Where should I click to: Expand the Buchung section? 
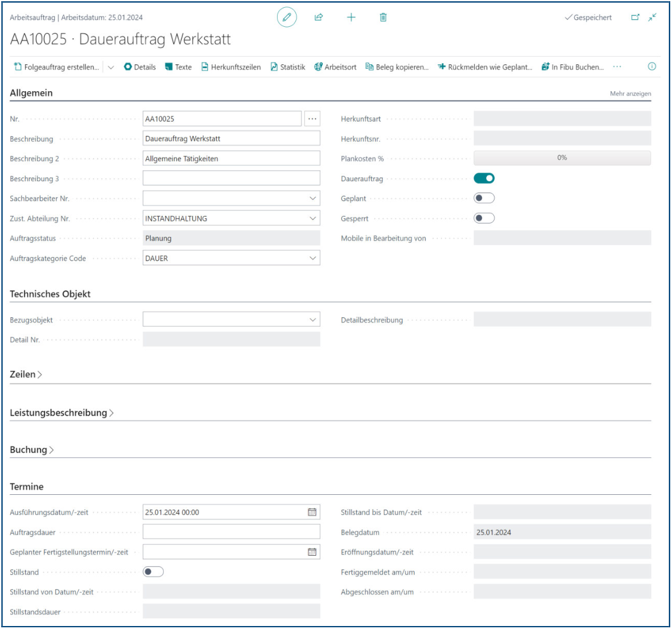tap(32, 450)
